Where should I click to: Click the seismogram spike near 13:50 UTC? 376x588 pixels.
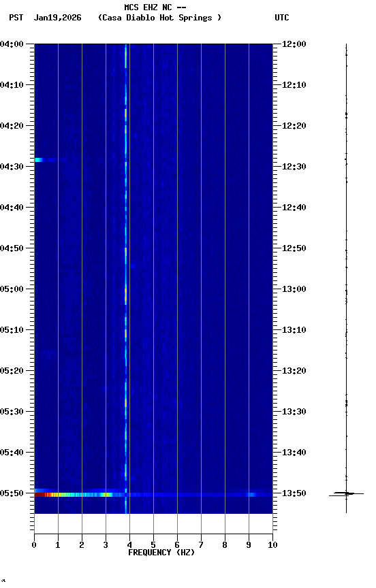(346, 494)
